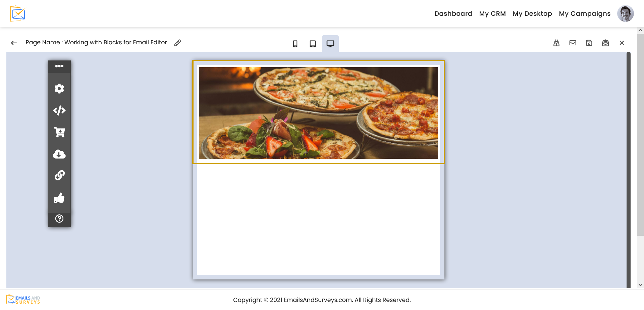
Task: Click the thumbs-up icon in the sidebar
Action: pyautogui.click(x=59, y=198)
